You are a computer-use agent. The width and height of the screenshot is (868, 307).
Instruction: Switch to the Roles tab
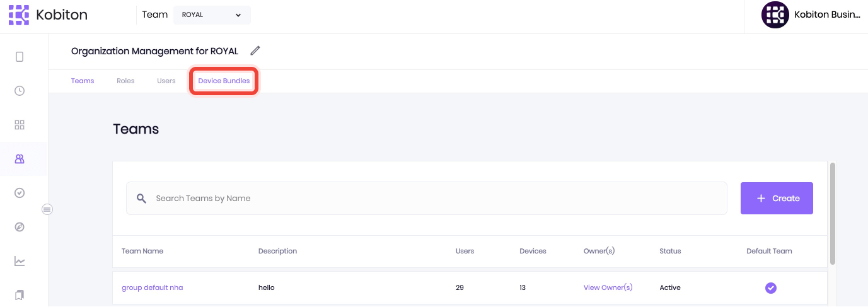click(125, 81)
